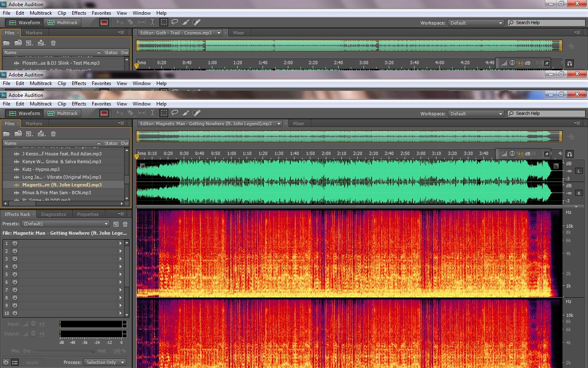This screenshot has width=588, height=368.
Task: Click Delete Preset trash icon in Effects Rack
Action: click(125, 224)
